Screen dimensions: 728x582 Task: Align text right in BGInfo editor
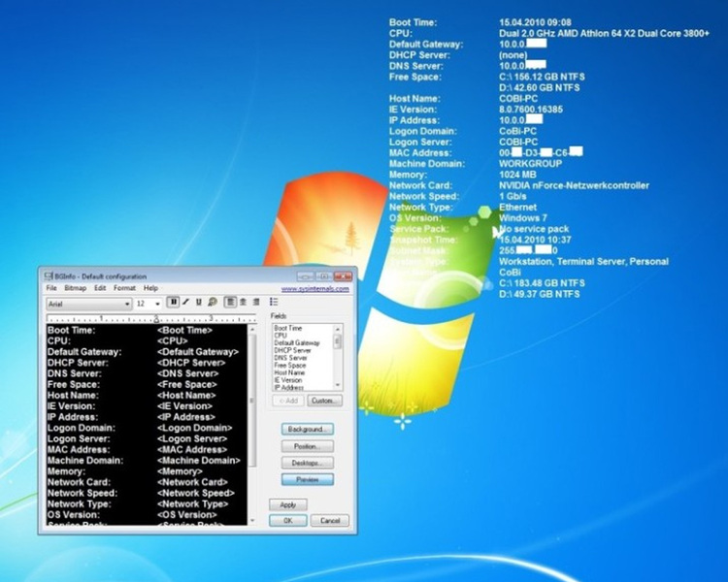(256, 303)
